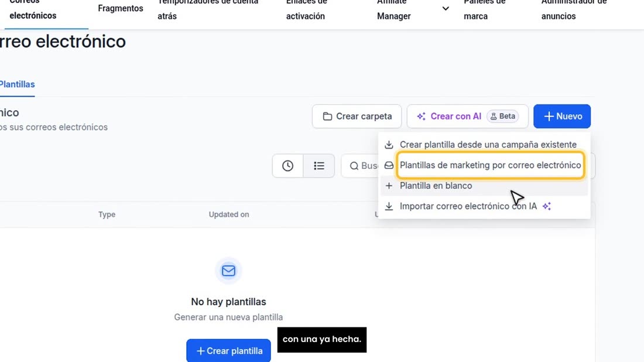Click the plus icon in Crear plantilla
This screenshot has width=644, height=362.
(x=200, y=351)
